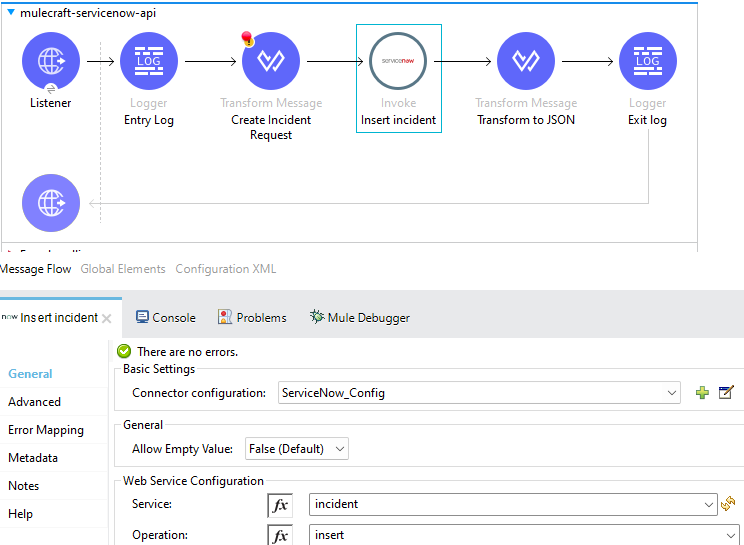Viewport: 744px width, 545px height.
Task: Click the ServiceNow Insert incident node
Action: pos(398,62)
